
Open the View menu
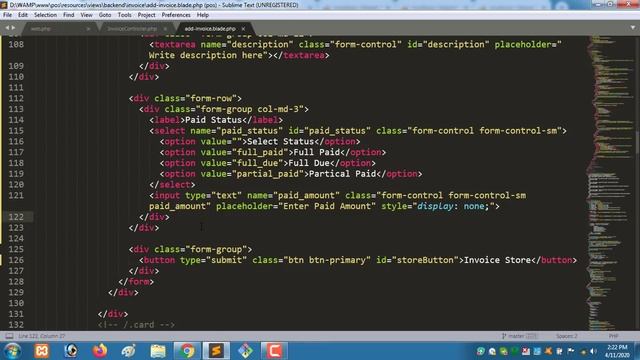[87, 15]
